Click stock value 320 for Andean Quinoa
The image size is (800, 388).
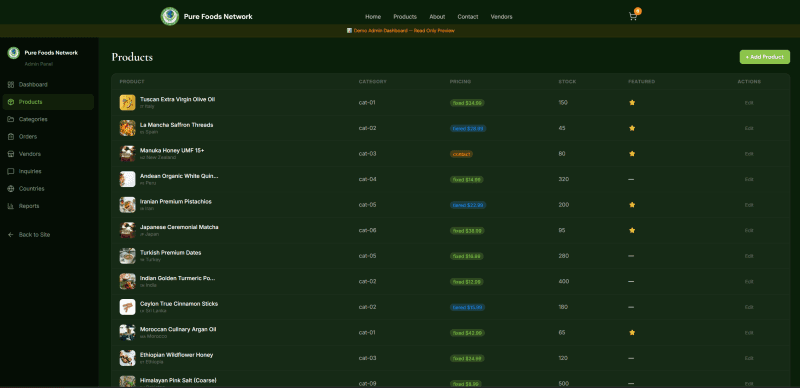pyautogui.click(x=564, y=179)
